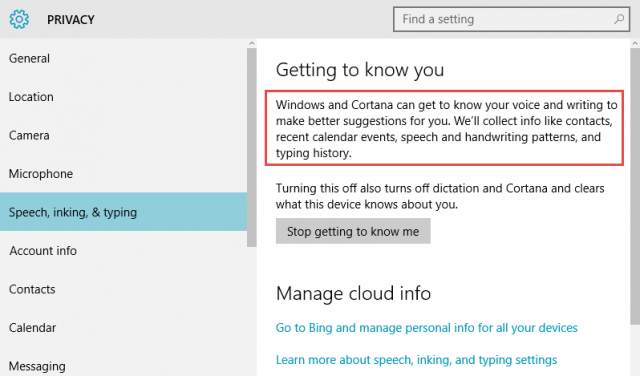Select Messaging in the sidebar
The width and height of the screenshot is (640, 376).
click(123, 365)
